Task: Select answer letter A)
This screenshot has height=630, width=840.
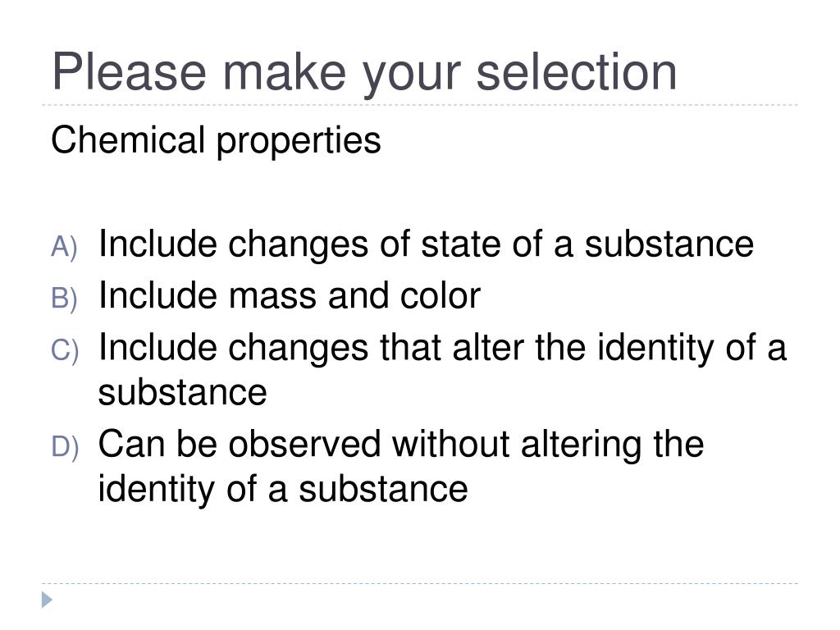Action: 64,247
